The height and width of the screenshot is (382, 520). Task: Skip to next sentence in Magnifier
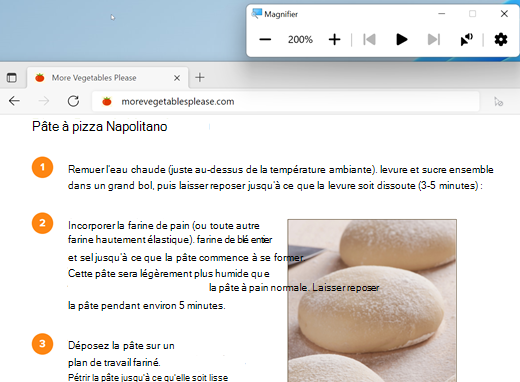(434, 40)
